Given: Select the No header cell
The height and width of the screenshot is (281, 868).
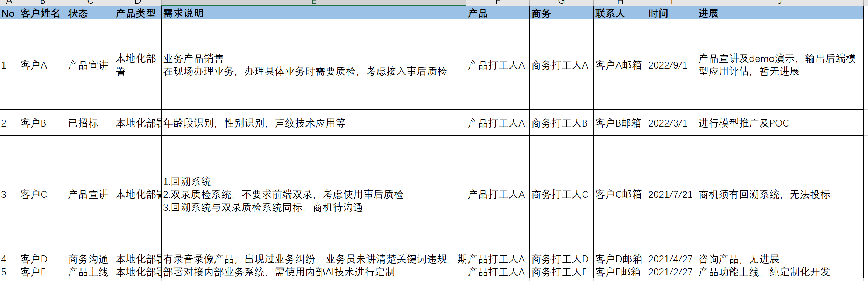Looking at the screenshot, I should [9, 13].
